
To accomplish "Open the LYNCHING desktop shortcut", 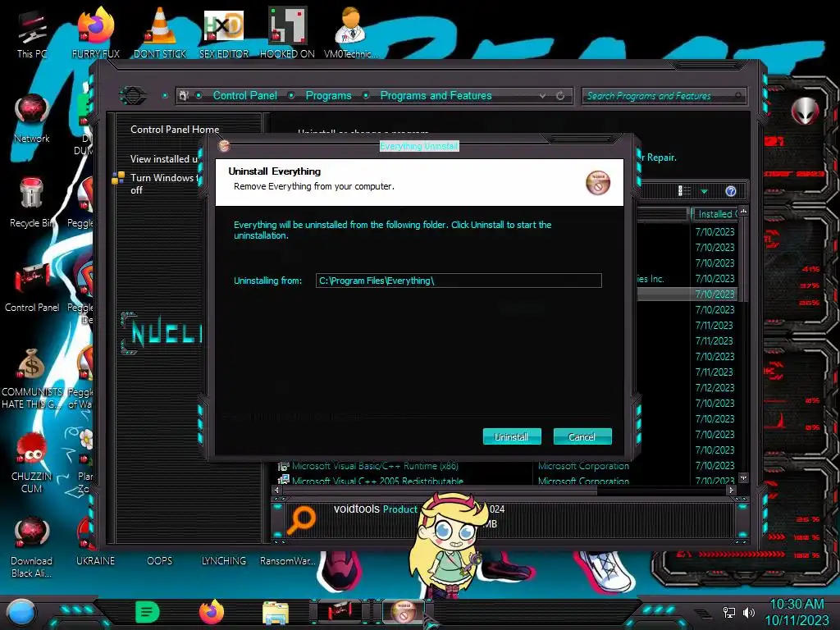I will [x=223, y=560].
